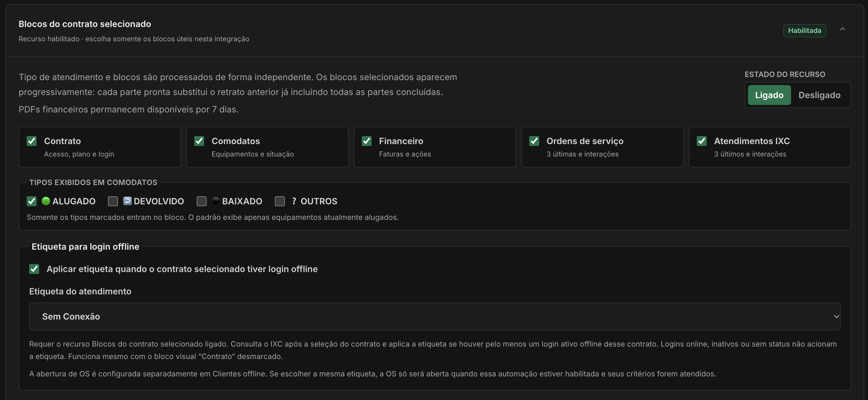Click the black circle BAIXADO icon

point(216,201)
